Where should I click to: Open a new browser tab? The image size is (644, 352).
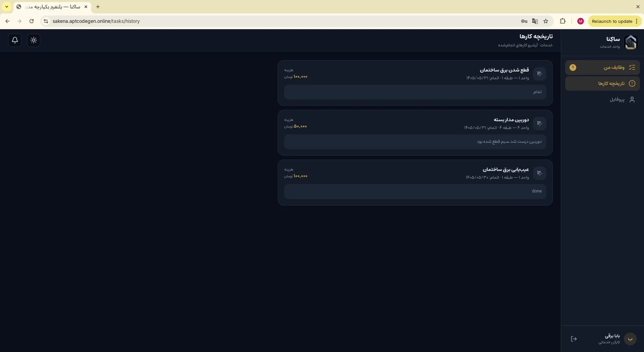[98, 7]
